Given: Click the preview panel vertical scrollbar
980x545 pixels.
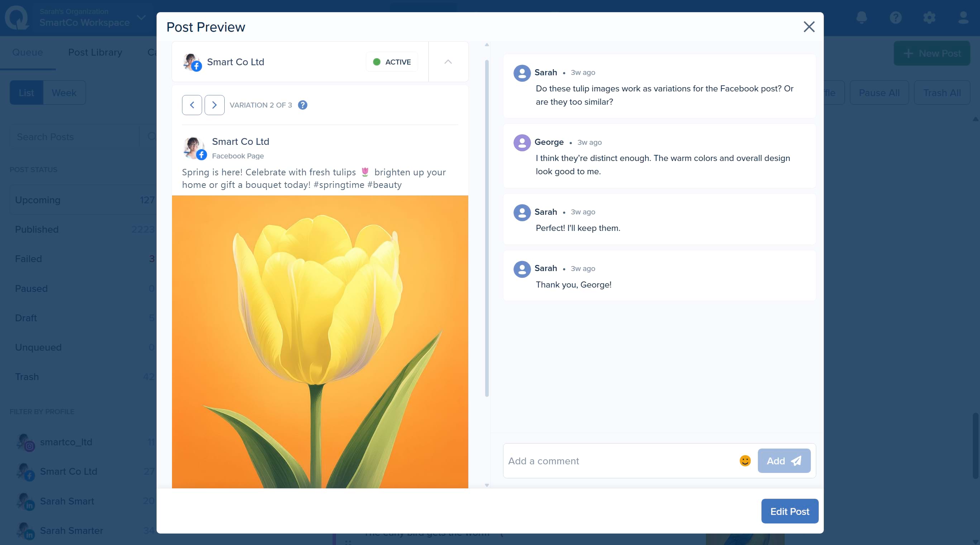Looking at the screenshot, I should pos(487,228).
